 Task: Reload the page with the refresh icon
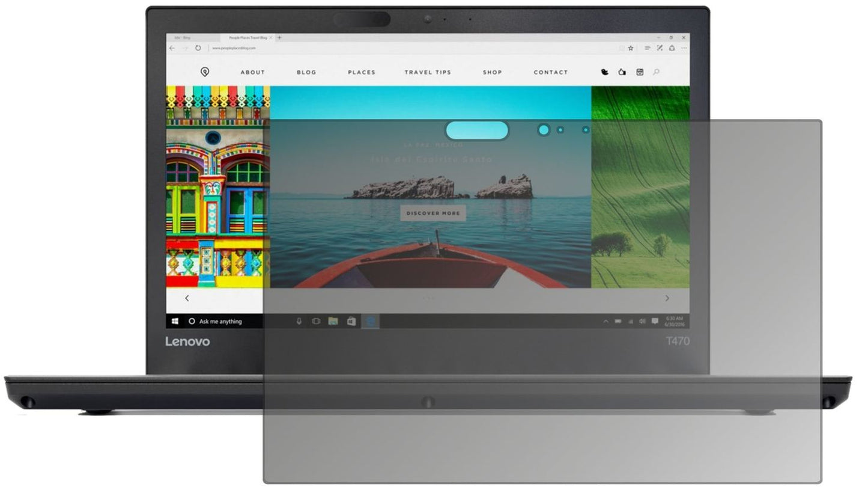[198, 48]
